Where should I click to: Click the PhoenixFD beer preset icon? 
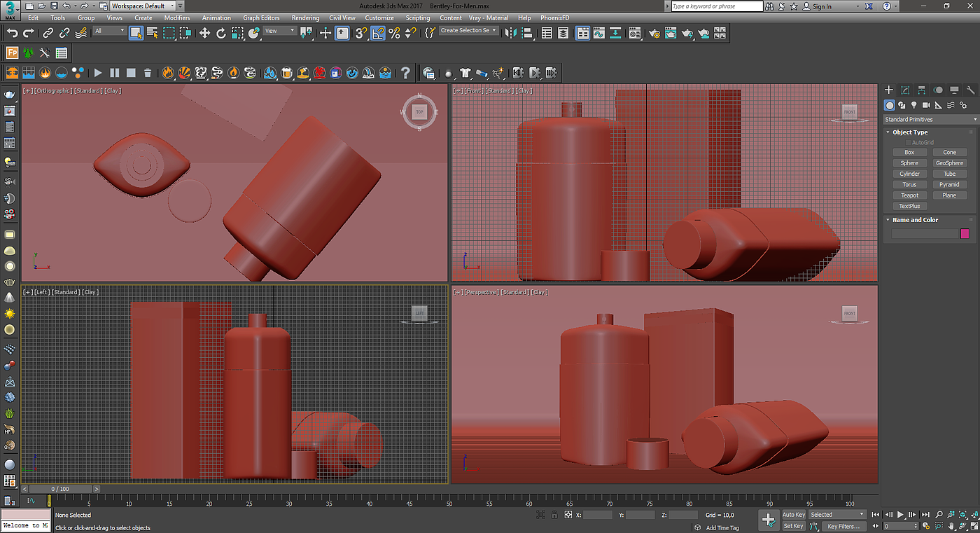coord(287,73)
